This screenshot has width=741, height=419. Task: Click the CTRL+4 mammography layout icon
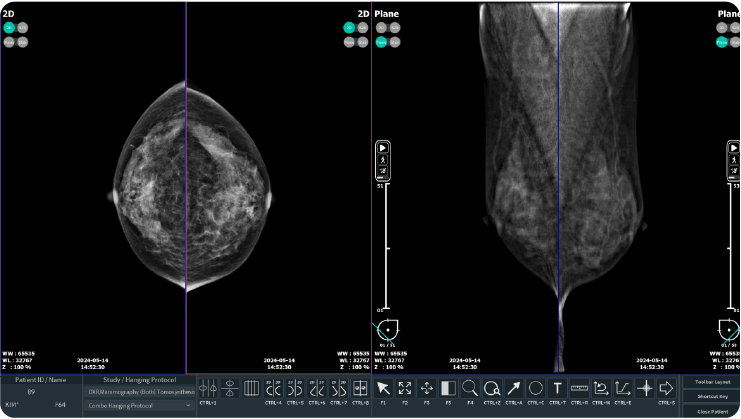coord(273,388)
